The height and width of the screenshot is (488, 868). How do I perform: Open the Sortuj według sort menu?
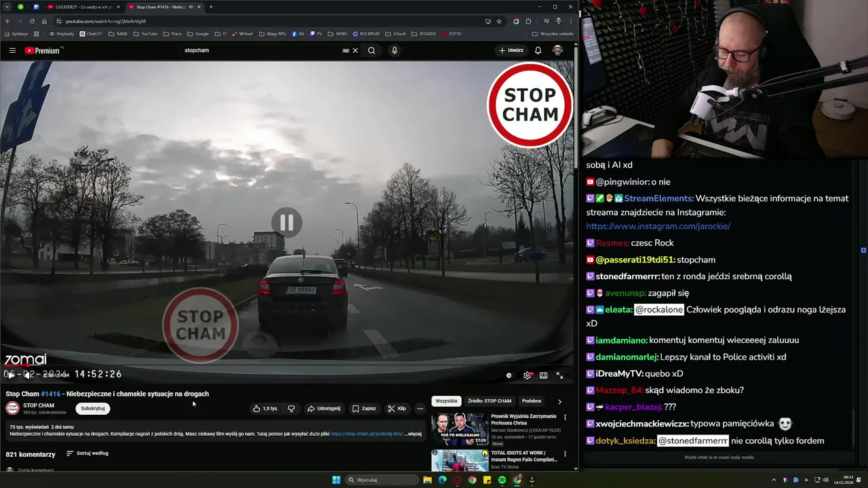87,453
